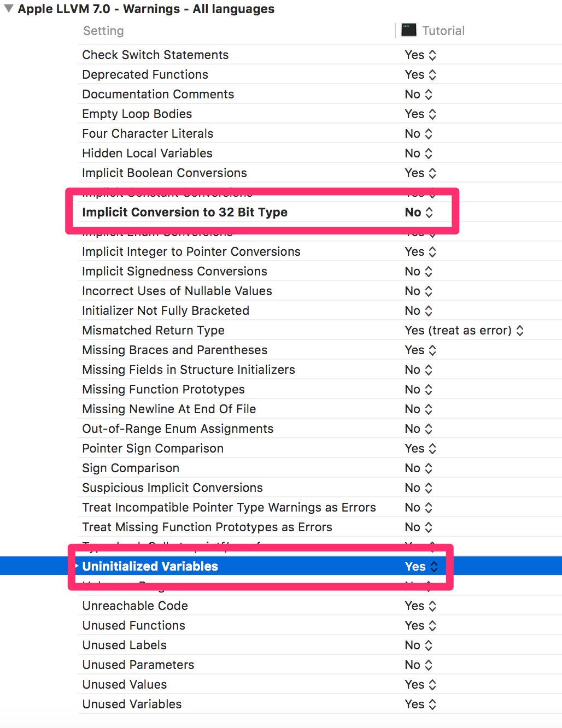Viewport: 562px width, 728px height.
Task: Select the 'Mismatched Return Type' setting name
Action: coord(153,330)
